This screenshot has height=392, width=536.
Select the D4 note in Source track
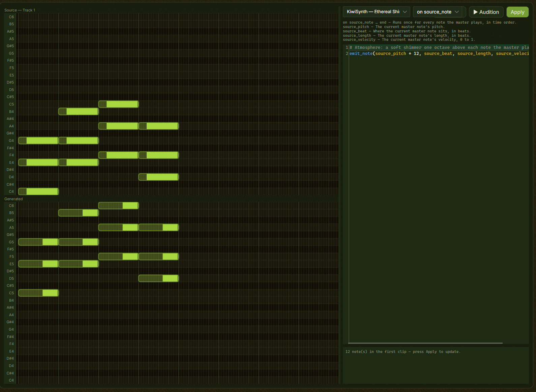158,177
